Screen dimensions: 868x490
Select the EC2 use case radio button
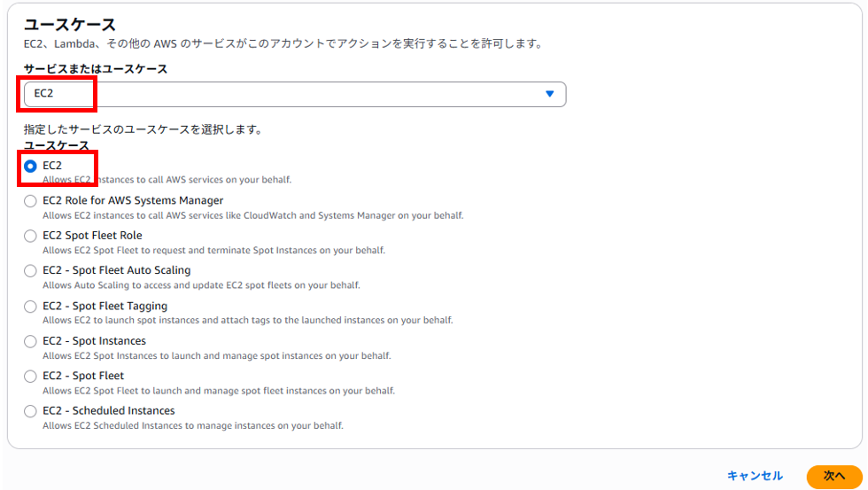click(x=30, y=166)
